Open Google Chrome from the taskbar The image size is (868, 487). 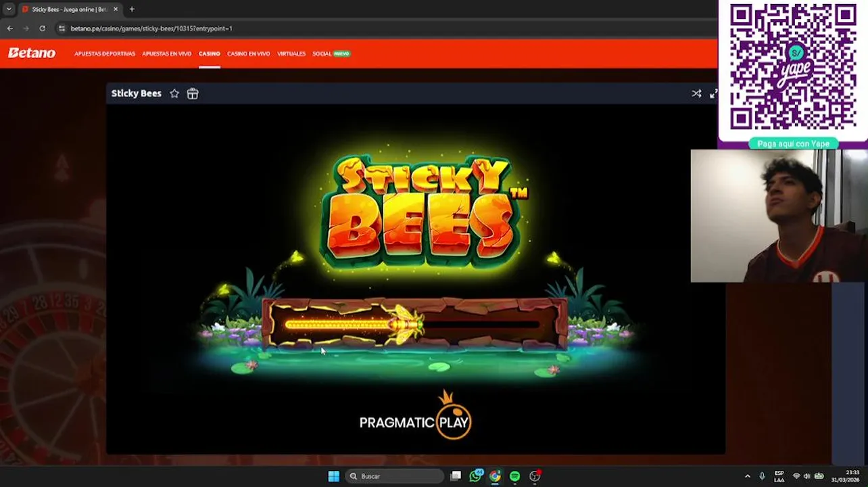pos(495,476)
